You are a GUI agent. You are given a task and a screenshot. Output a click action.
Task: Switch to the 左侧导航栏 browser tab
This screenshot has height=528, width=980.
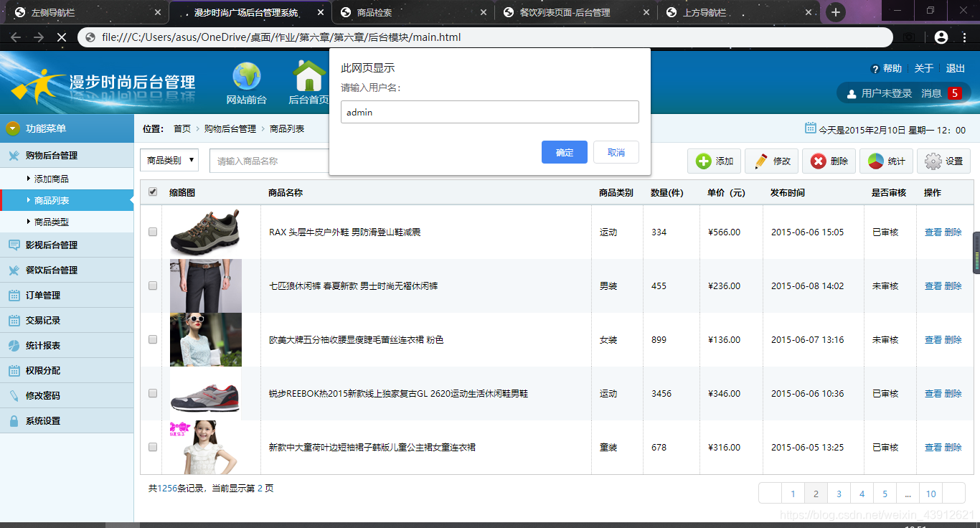pyautogui.click(x=88, y=12)
